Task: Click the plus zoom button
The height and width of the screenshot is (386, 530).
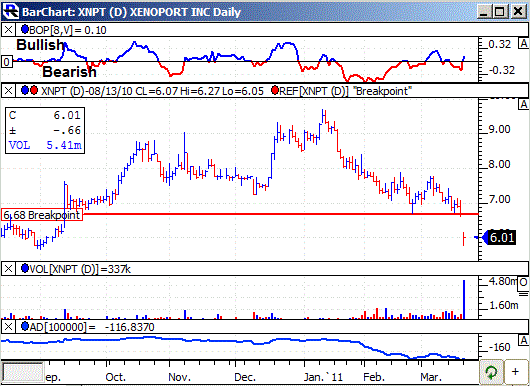Action: point(515,372)
